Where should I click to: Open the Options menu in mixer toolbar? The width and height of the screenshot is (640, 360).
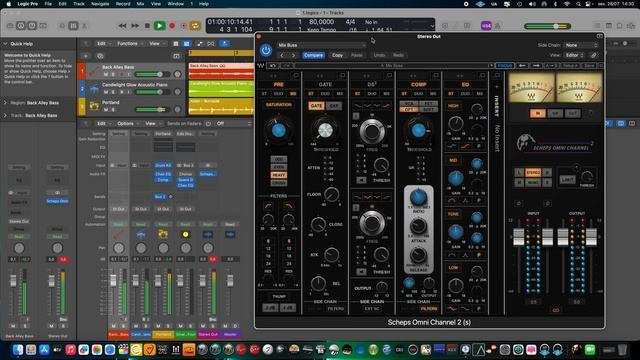tap(128, 123)
